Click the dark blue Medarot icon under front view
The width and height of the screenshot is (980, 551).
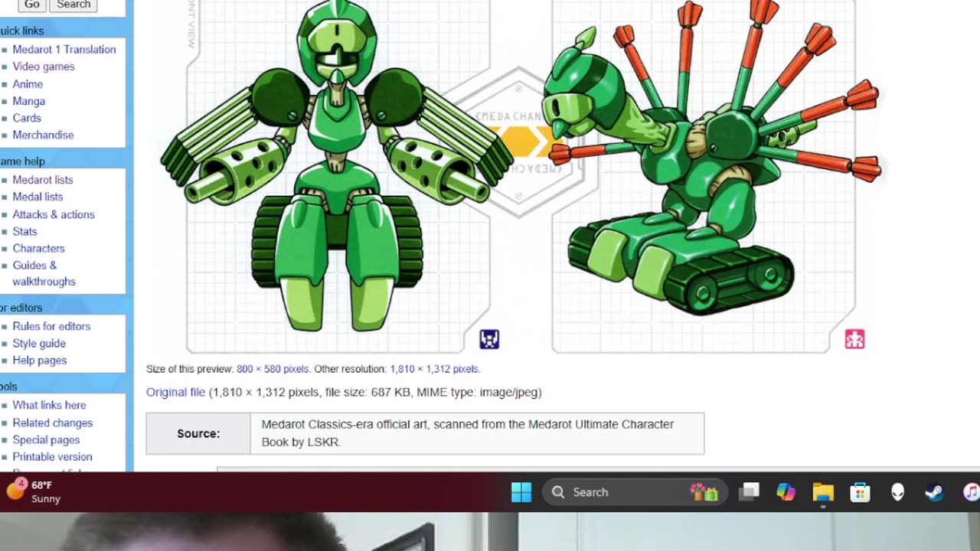click(489, 339)
